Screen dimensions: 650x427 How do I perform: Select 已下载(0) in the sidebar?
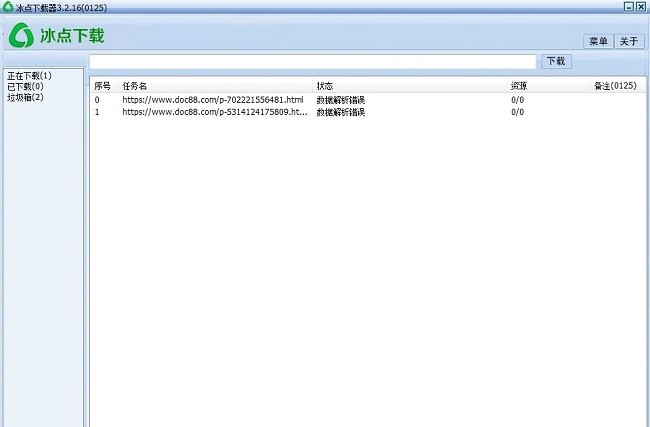point(25,87)
